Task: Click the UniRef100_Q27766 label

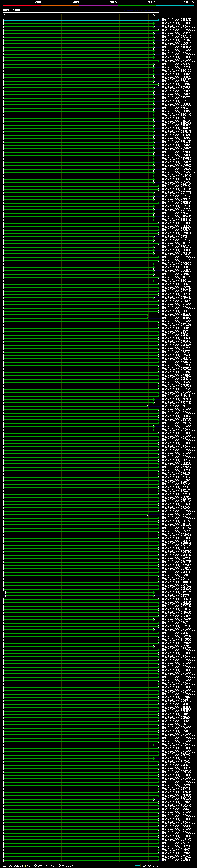Action: coord(176,758)
